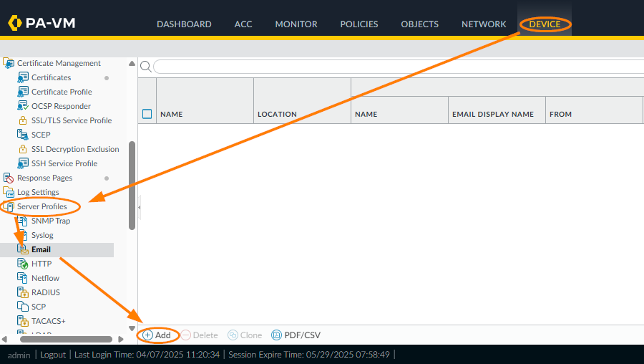Click into the search input field
Viewport: 644px width, 364px height.
click(399, 67)
